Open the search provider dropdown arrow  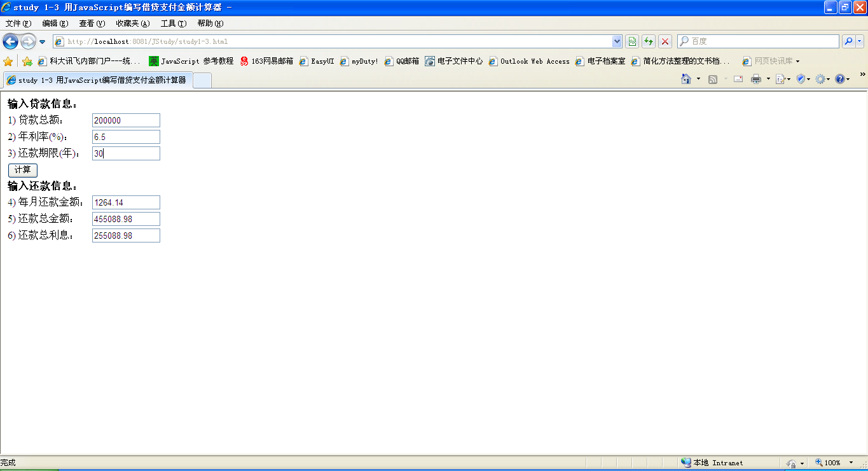point(860,41)
